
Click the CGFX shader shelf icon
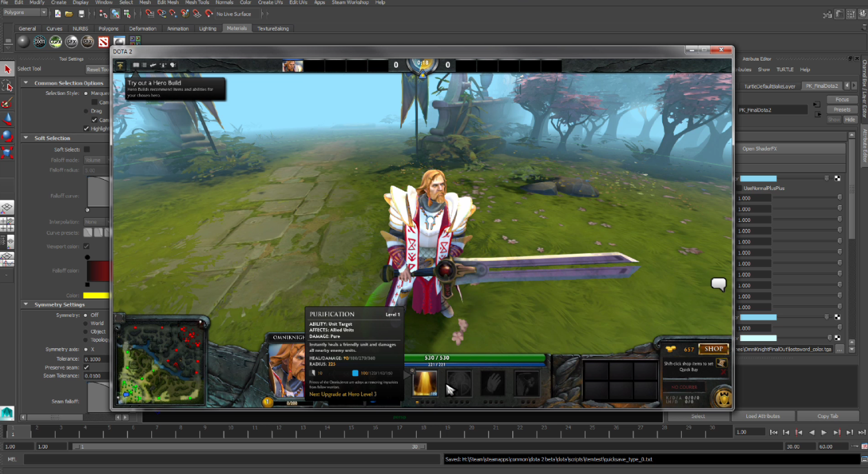click(x=56, y=42)
